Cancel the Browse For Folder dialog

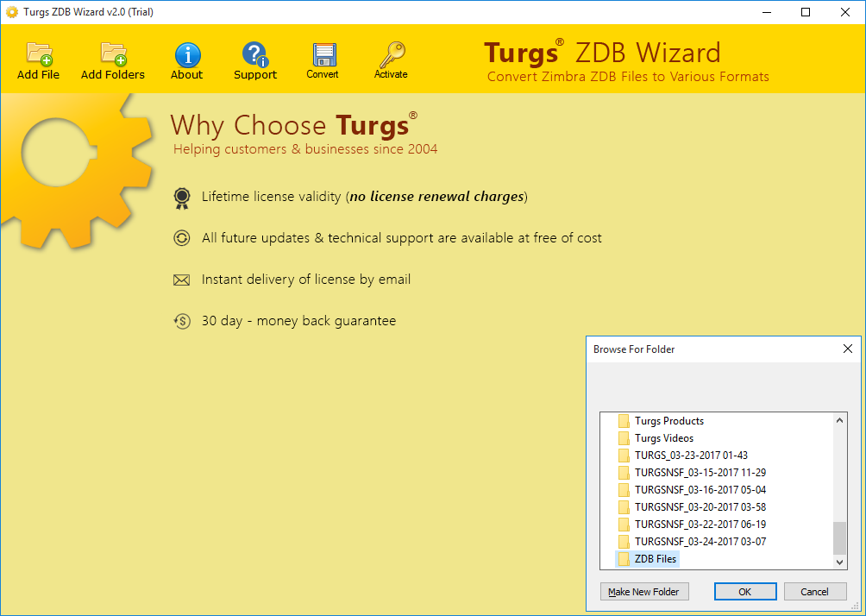pos(815,592)
